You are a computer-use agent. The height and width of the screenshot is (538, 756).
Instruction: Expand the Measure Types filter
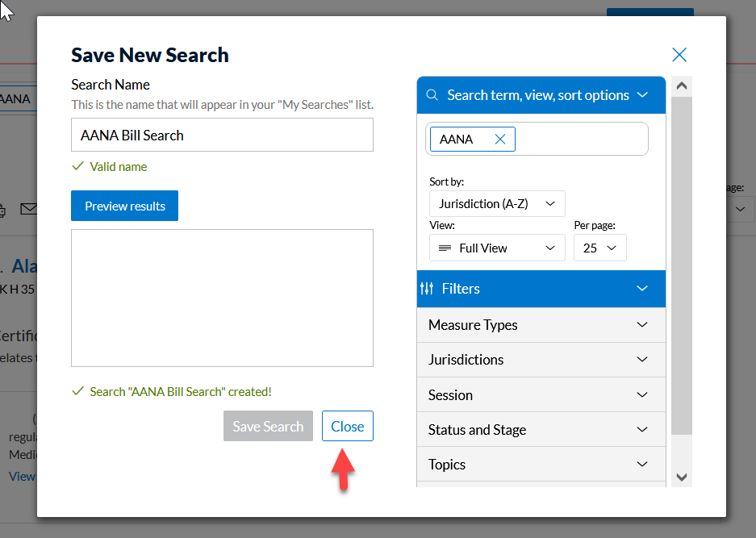point(541,325)
